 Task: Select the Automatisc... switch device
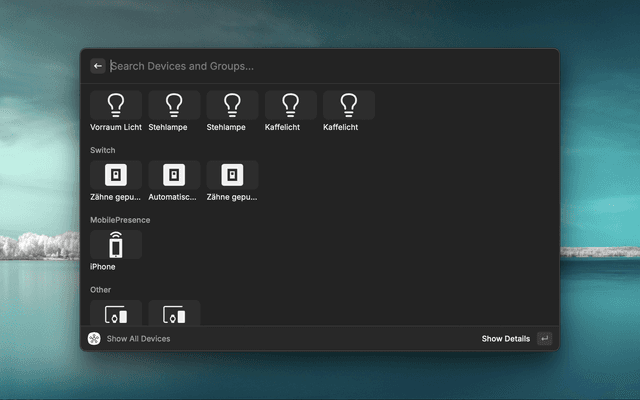point(174,176)
